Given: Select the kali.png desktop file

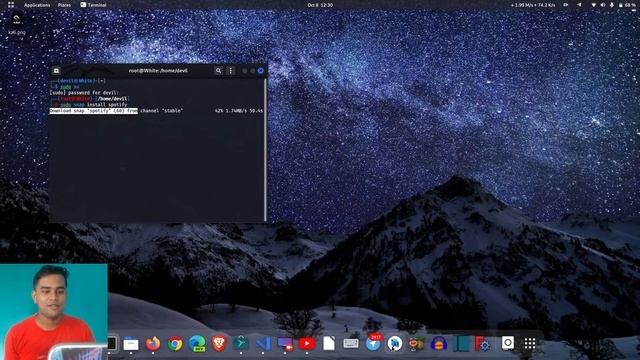Looking at the screenshot, I should tap(17, 24).
